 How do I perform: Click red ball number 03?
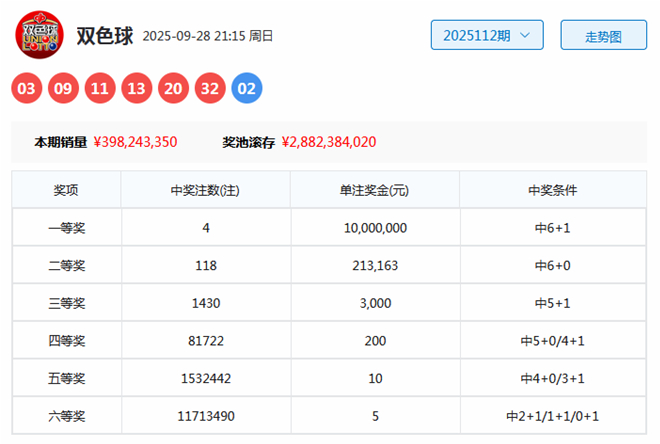click(x=27, y=89)
